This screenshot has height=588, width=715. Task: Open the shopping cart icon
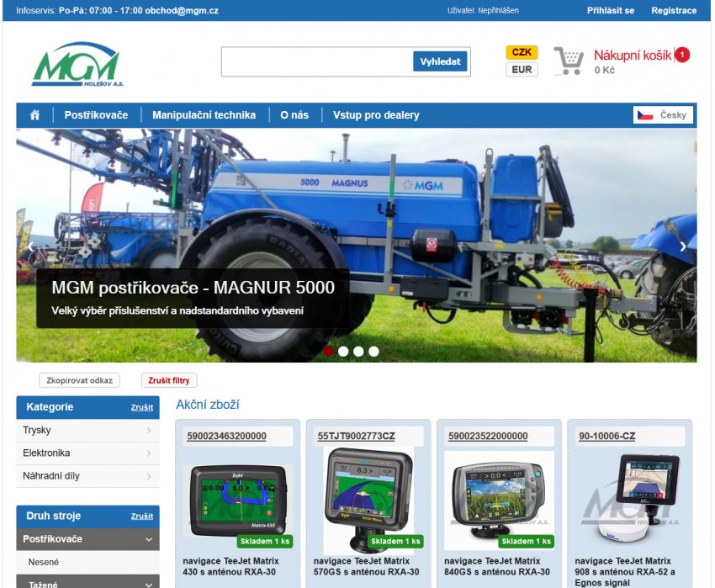(569, 61)
